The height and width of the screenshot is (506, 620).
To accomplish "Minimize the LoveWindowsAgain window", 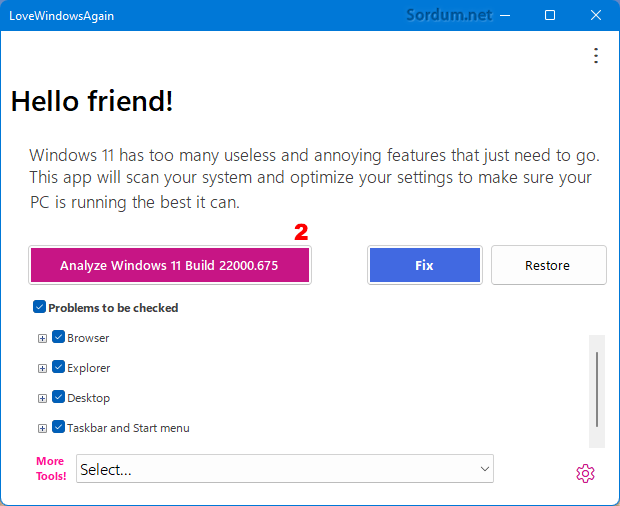I will pos(505,15).
